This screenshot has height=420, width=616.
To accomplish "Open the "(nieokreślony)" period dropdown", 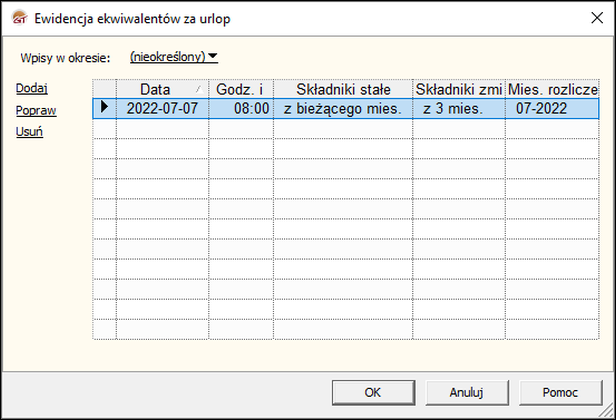I will coord(174,57).
